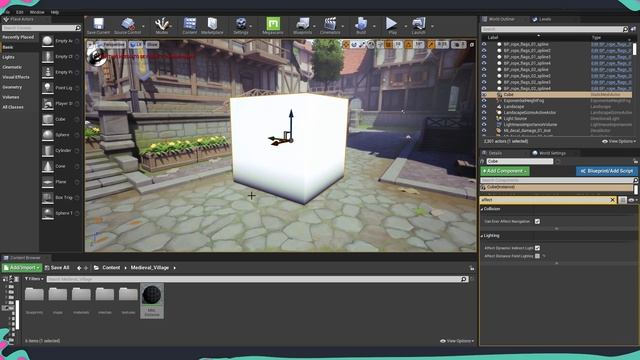This screenshot has width=640, height=360.
Task: Select the Lights category in Place Actors
Action: 9,57
